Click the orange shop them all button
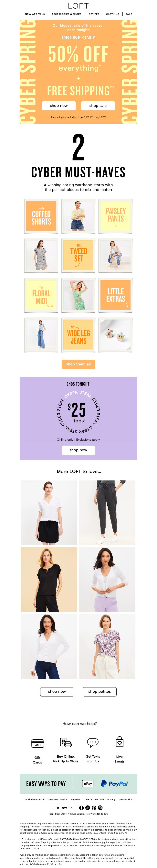Image resolution: width=157 pixels, height=868 pixels. [x=78, y=364]
